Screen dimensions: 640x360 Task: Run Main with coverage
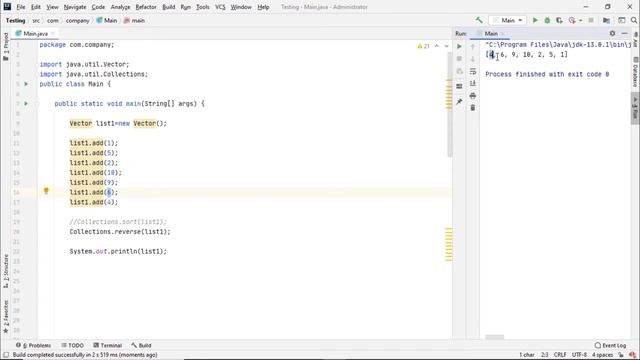[x=559, y=20]
